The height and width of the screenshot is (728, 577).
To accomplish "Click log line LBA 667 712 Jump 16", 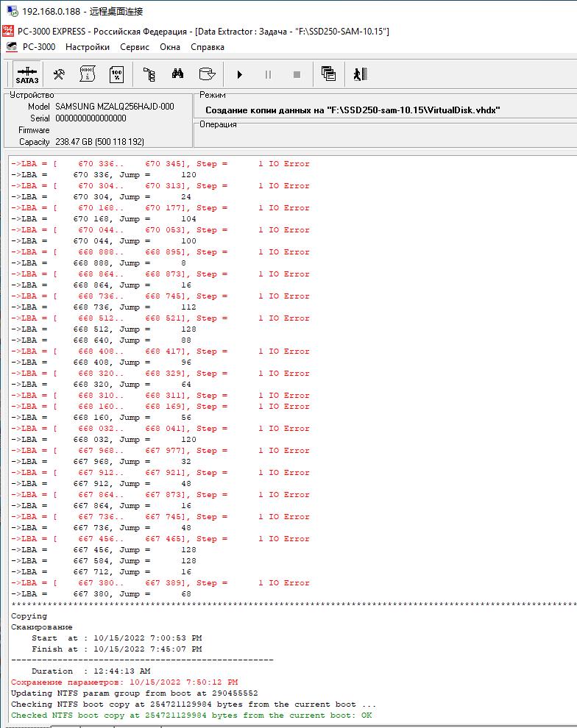I will click(102, 571).
